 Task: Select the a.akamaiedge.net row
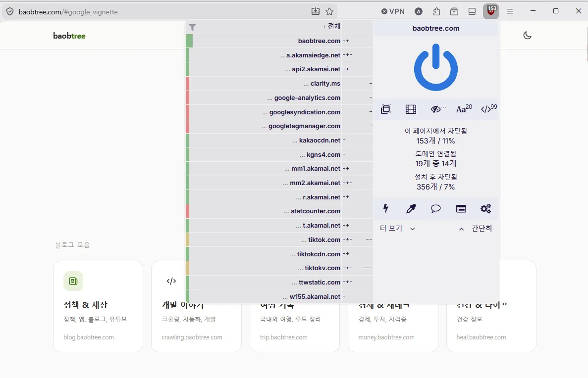(x=279, y=55)
